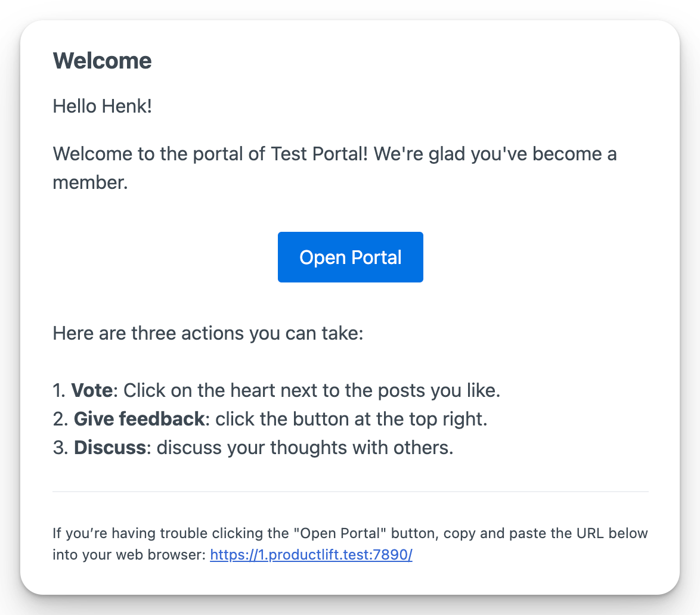Click the list number "2." before Give feedback

pos(60,419)
